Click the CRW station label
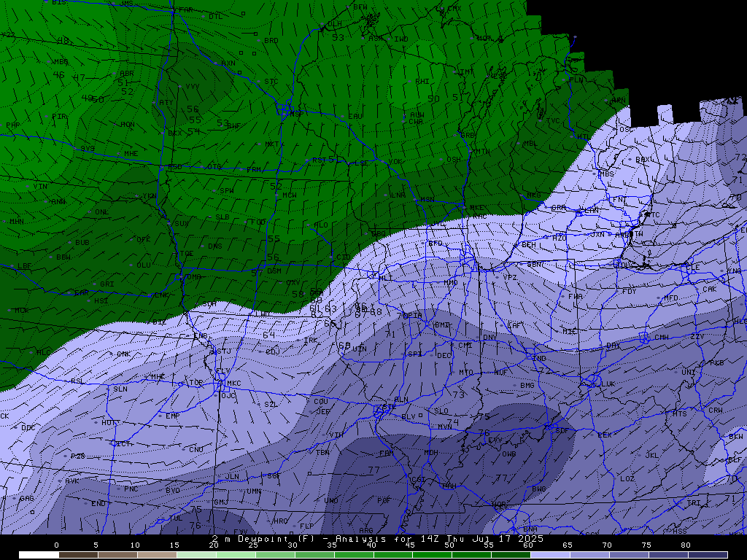Screen dimensions: 747x560 point(716,411)
